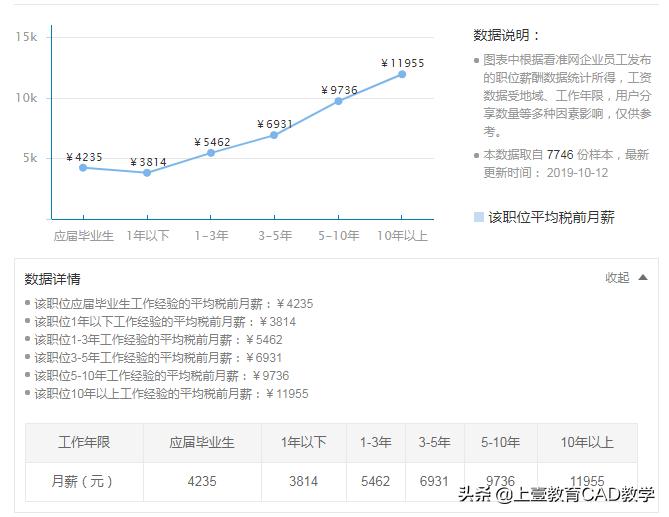The height and width of the screenshot is (517, 669).
Task: Click the 10k y-axis label
Action: tap(26, 98)
